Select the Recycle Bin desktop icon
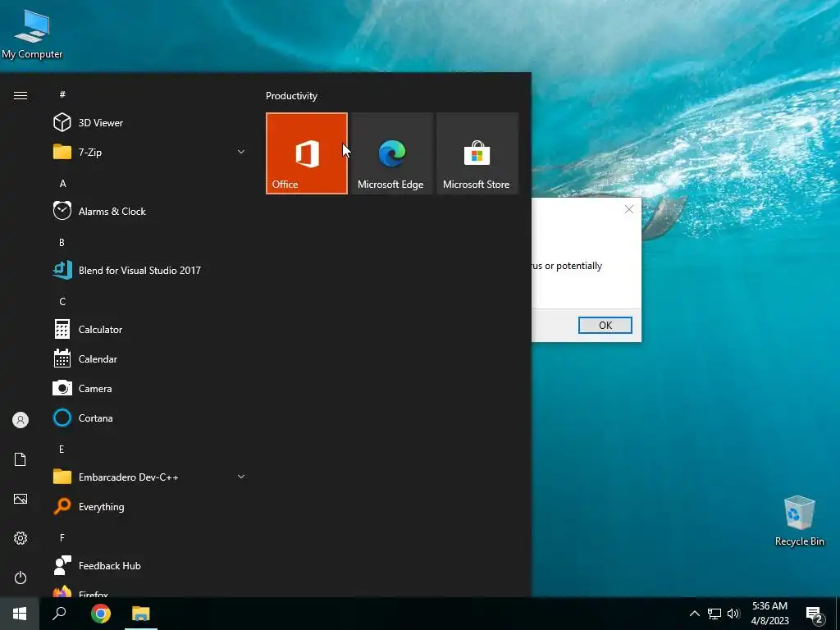 pyautogui.click(x=799, y=521)
